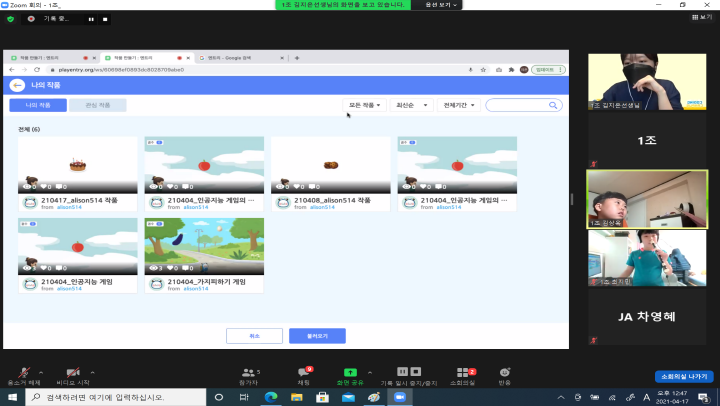Click the blue 불러오기 button

(317, 335)
